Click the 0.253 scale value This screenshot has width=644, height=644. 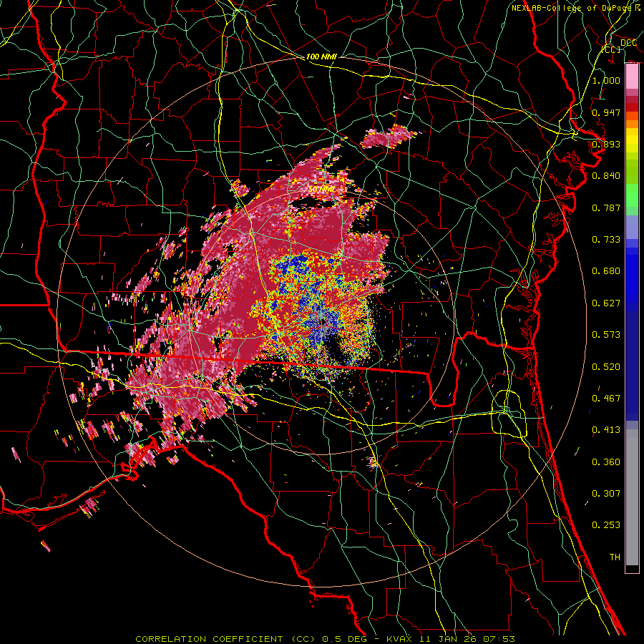click(x=606, y=525)
